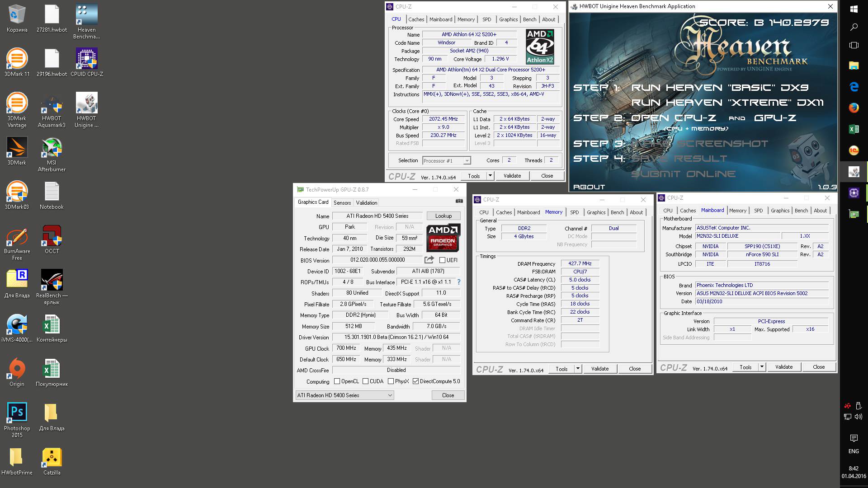868x488 pixels.
Task: Open the Tools dropdown arrow in CPU-Z Mainboard window
Action: (x=762, y=367)
